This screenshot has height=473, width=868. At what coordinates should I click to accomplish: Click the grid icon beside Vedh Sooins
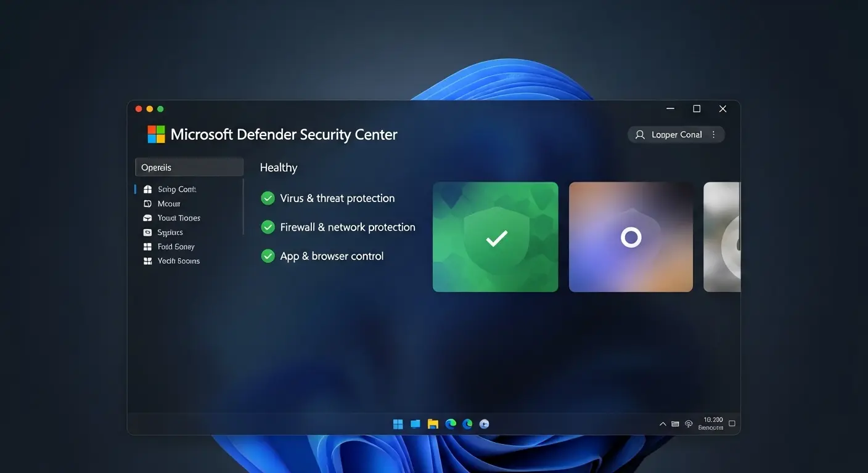coord(147,261)
